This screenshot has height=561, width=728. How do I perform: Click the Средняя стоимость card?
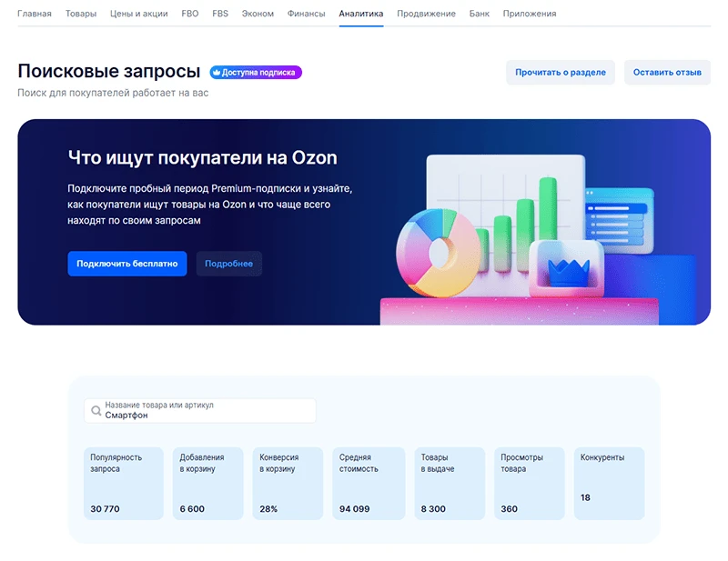(369, 484)
